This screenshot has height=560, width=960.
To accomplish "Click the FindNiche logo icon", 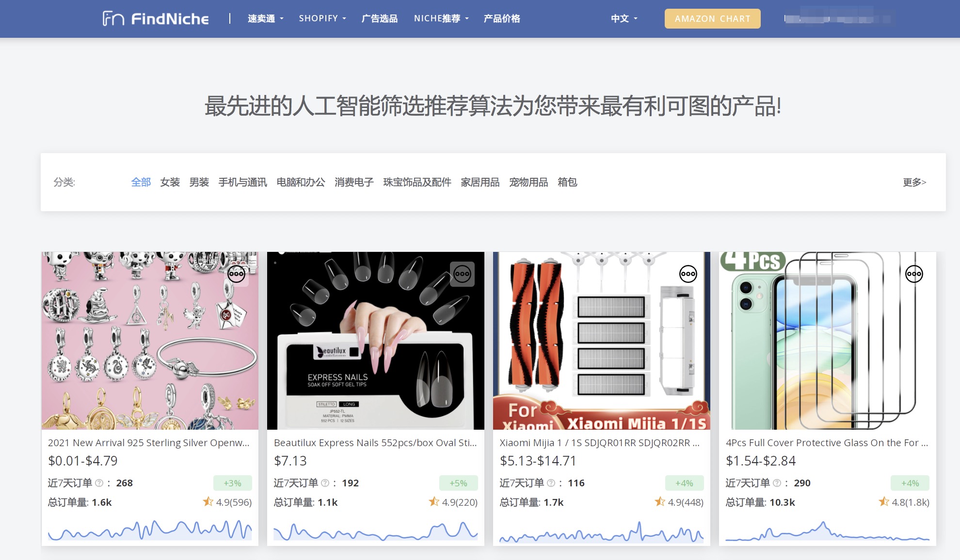I will pyautogui.click(x=113, y=18).
